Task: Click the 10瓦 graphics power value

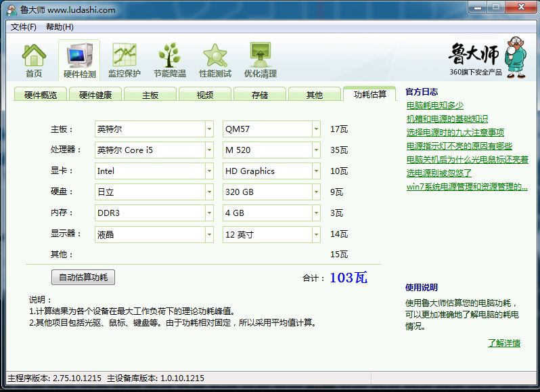Action: [x=339, y=171]
